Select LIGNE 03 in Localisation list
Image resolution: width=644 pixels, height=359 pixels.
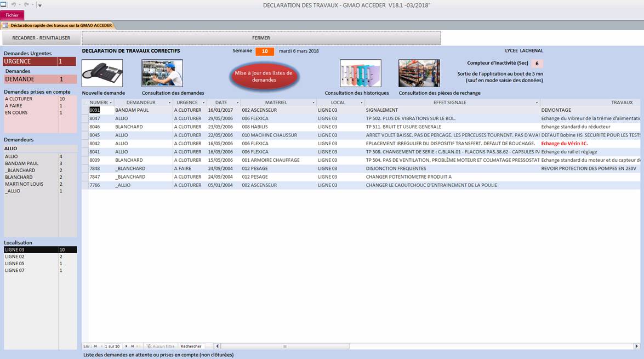40,250
